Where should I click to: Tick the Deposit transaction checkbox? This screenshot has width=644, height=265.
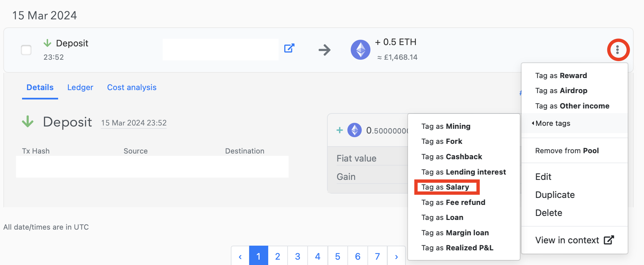pos(26,50)
